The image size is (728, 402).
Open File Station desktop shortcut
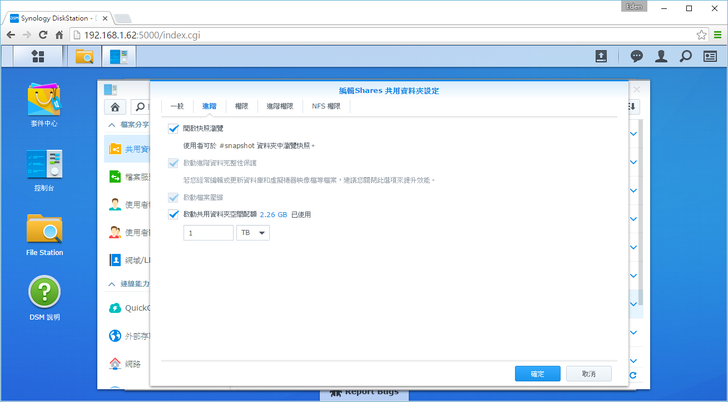(44, 235)
